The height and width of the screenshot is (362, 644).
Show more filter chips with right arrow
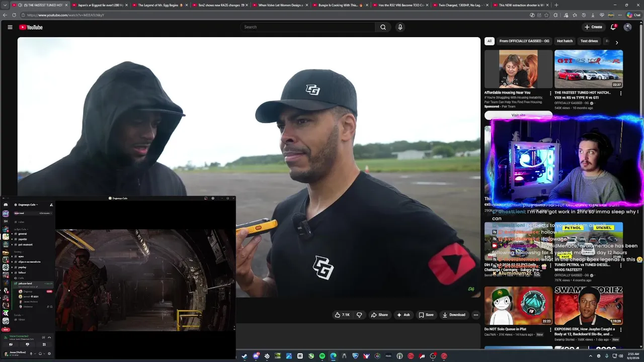click(x=617, y=42)
